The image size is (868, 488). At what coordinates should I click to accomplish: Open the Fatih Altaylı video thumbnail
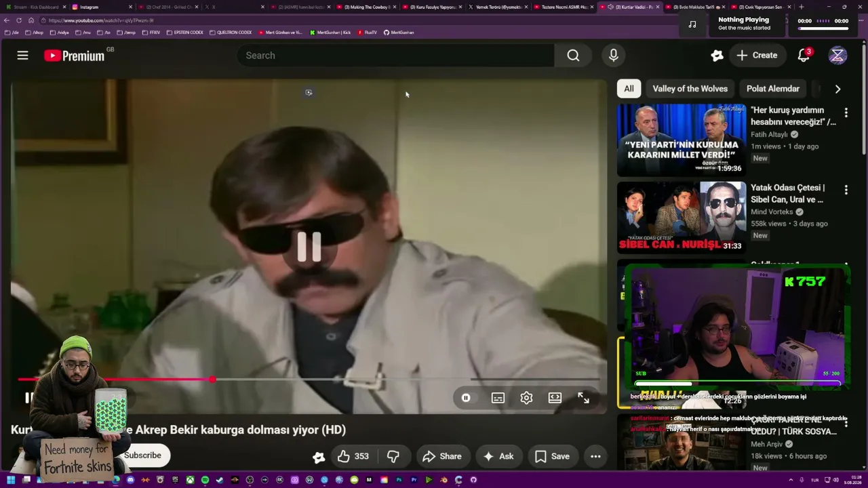coord(682,140)
